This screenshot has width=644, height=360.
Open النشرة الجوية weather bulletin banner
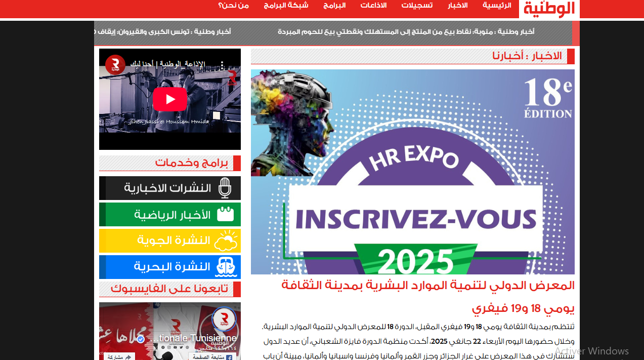pyautogui.click(x=170, y=241)
